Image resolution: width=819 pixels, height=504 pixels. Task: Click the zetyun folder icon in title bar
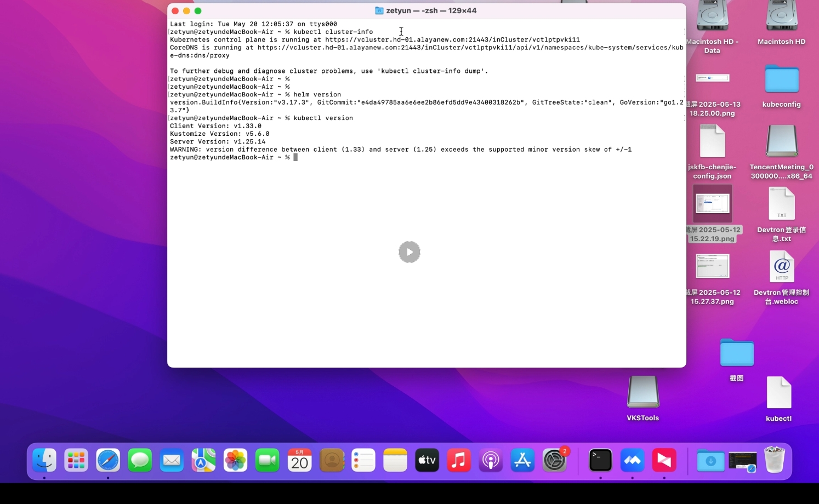[x=379, y=11]
